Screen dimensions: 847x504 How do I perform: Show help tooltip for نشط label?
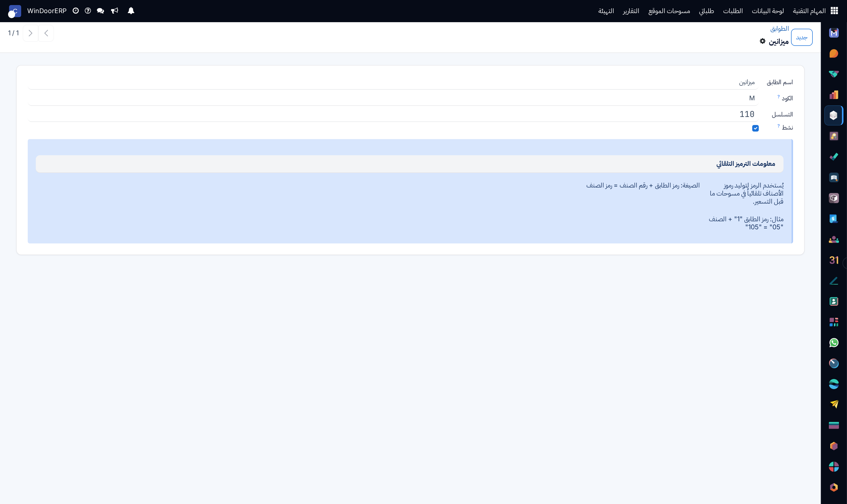(778, 126)
